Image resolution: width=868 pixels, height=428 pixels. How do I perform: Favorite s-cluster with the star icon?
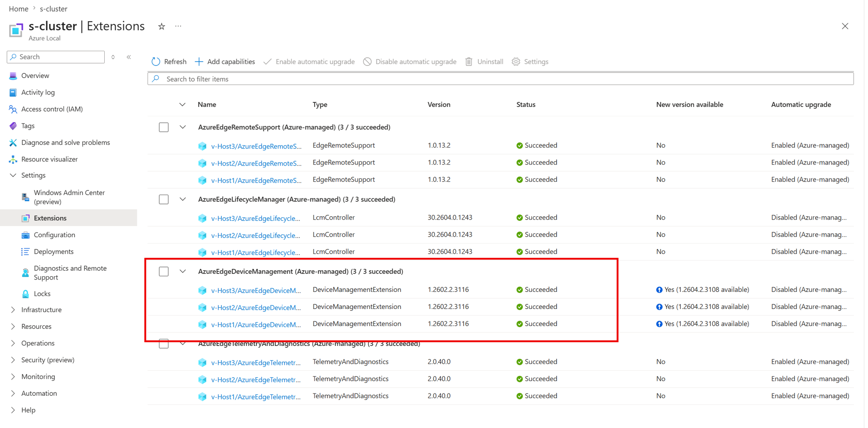click(161, 26)
